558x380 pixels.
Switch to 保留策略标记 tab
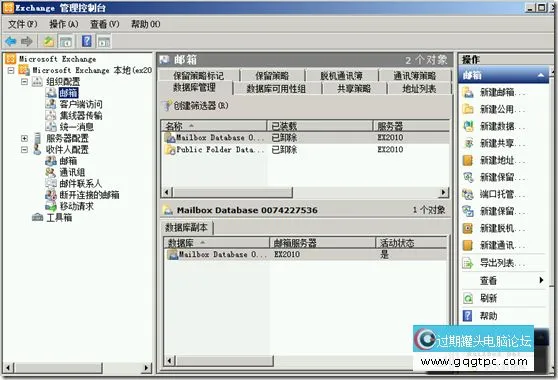199,75
